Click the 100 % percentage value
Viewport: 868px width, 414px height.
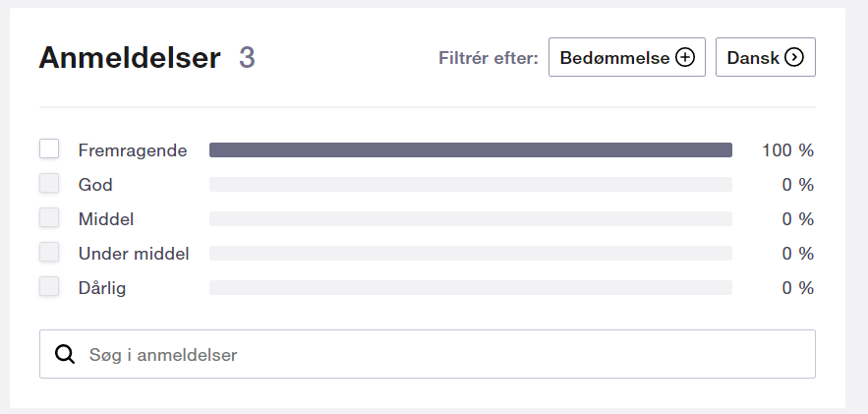pos(787,150)
